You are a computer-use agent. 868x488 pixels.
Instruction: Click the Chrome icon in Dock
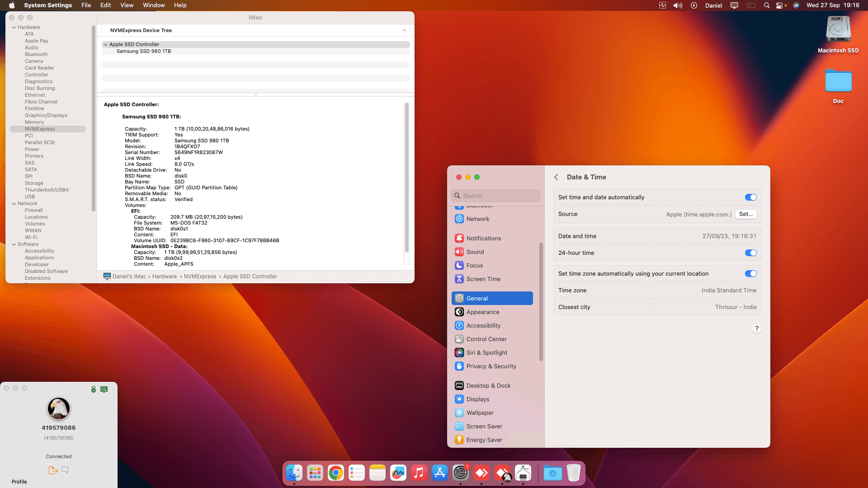335,473
